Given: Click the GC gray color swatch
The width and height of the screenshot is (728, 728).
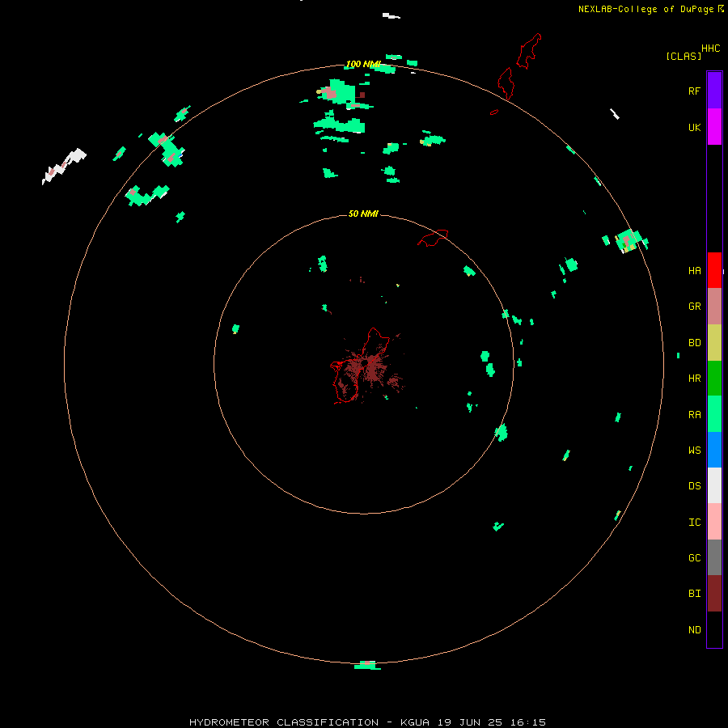Looking at the screenshot, I should [x=714, y=557].
